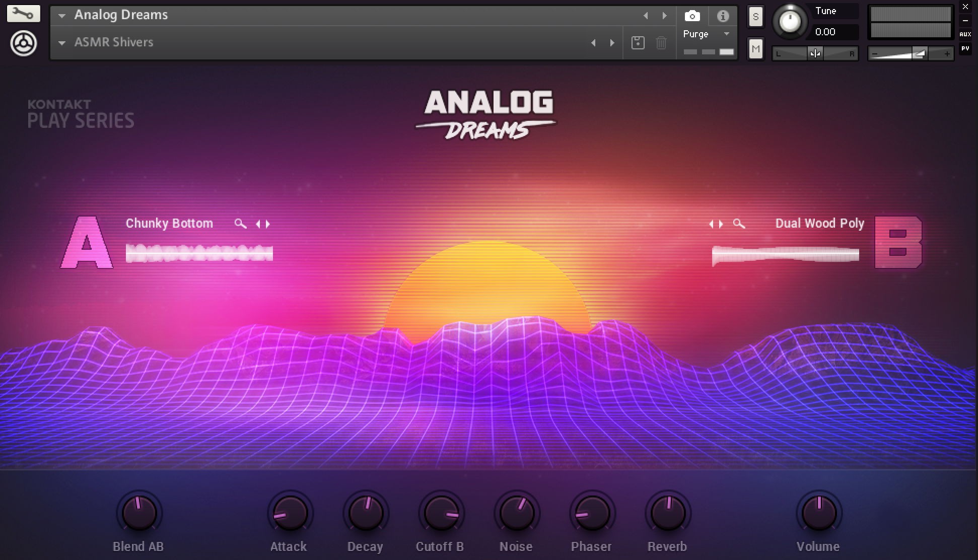Save the current snapshot with the floppy icon
The width and height of the screenshot is (978, 560).
(639, 43)
